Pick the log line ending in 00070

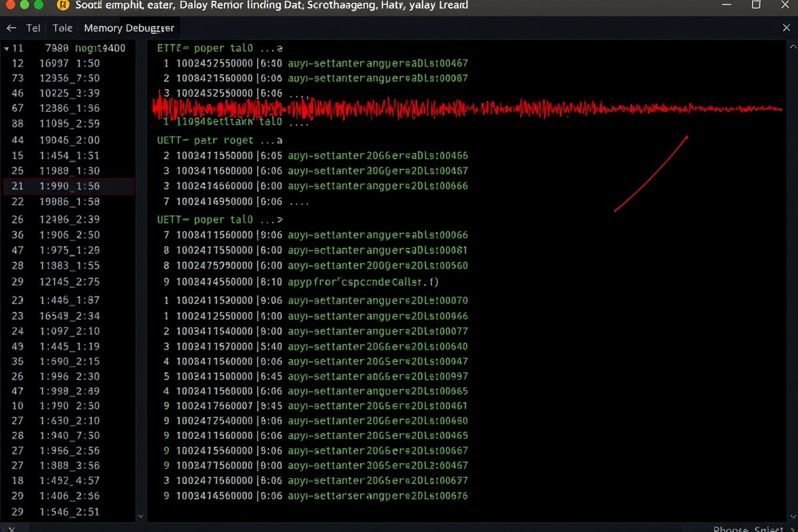tap(315, 301)
